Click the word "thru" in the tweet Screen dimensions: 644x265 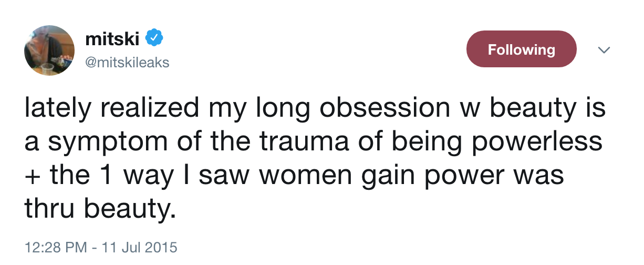(50, 209)
